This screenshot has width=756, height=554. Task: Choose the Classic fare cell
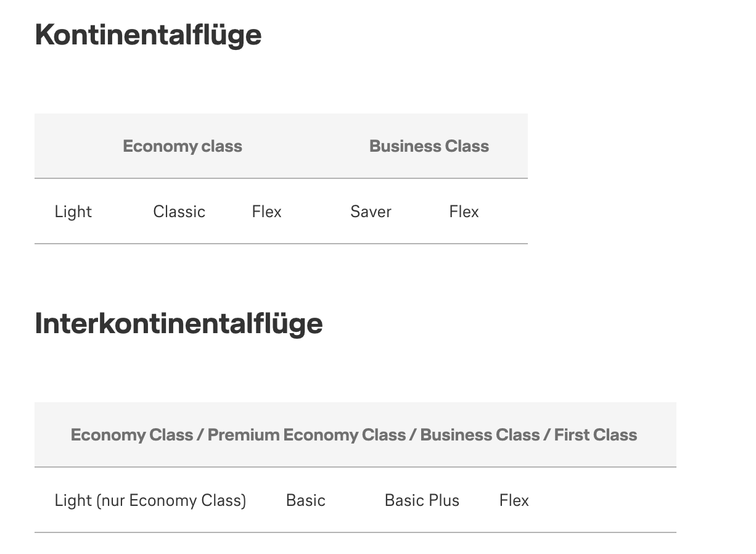click(179, 212)
